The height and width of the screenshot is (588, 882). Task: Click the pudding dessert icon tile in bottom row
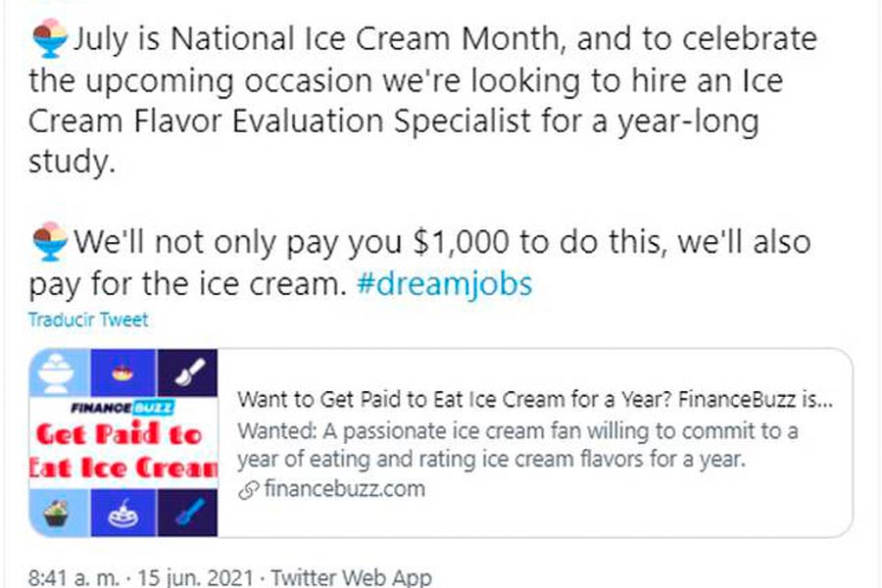[123, 513]
